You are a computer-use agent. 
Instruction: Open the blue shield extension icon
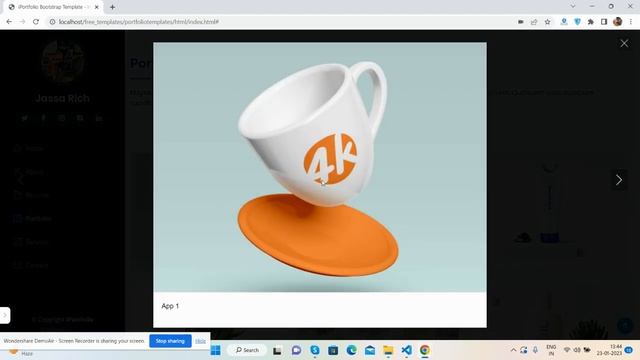click(577, 22)
